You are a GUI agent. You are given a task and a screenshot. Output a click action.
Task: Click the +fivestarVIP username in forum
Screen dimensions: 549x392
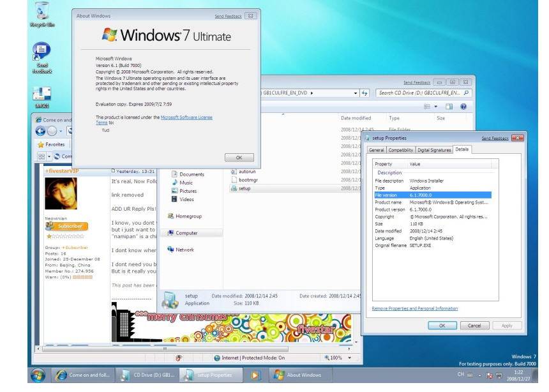pos(62,171)
